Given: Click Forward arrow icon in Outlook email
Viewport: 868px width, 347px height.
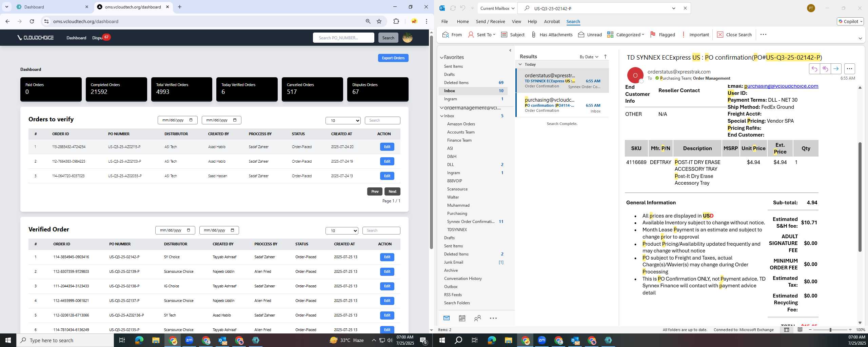Looking at the screenshot, I should coord(836,69).
